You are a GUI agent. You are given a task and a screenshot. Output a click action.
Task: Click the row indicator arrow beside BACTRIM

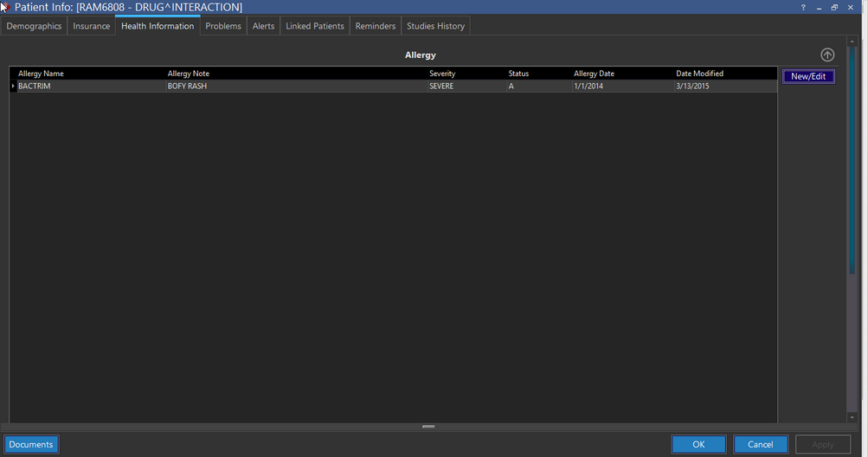pos(12,87)
